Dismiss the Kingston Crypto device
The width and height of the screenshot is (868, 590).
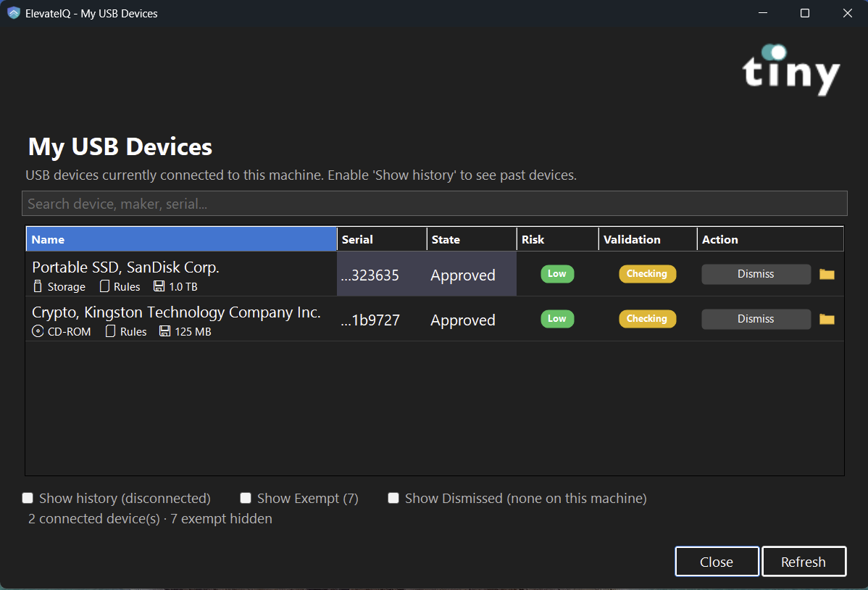(x=756, y=319)
